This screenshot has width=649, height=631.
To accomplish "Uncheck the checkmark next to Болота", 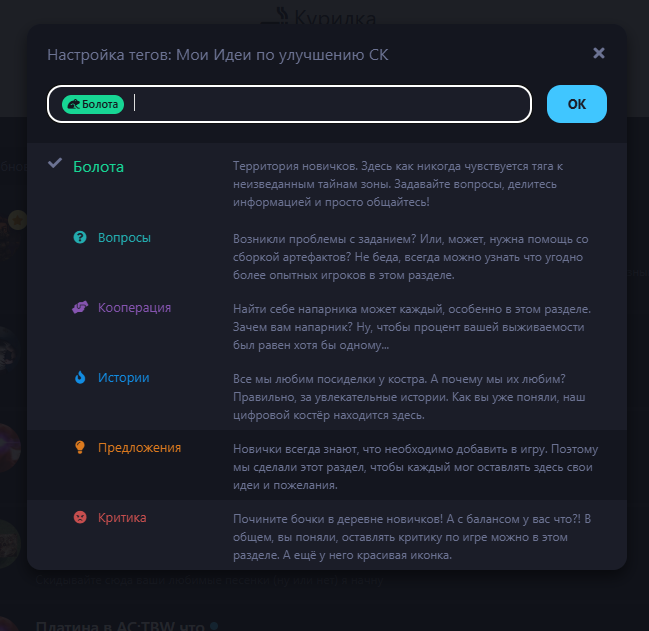I will point(55,163).
